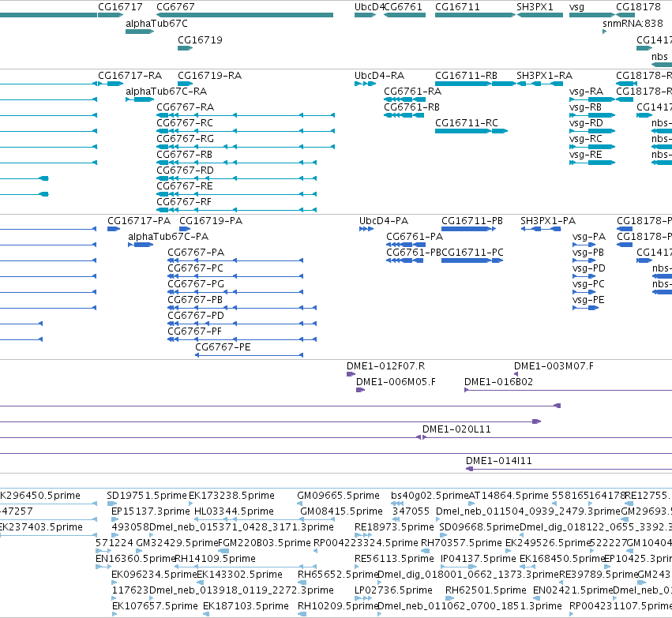Screen dimensions: 672x618
Task: Select the snmRNA:838 gene label
Action: pyautogui.click(x=633, y=24)
